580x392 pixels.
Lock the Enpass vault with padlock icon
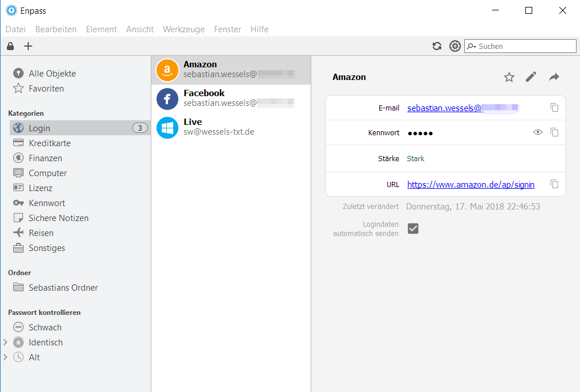(x=10, y=46)
